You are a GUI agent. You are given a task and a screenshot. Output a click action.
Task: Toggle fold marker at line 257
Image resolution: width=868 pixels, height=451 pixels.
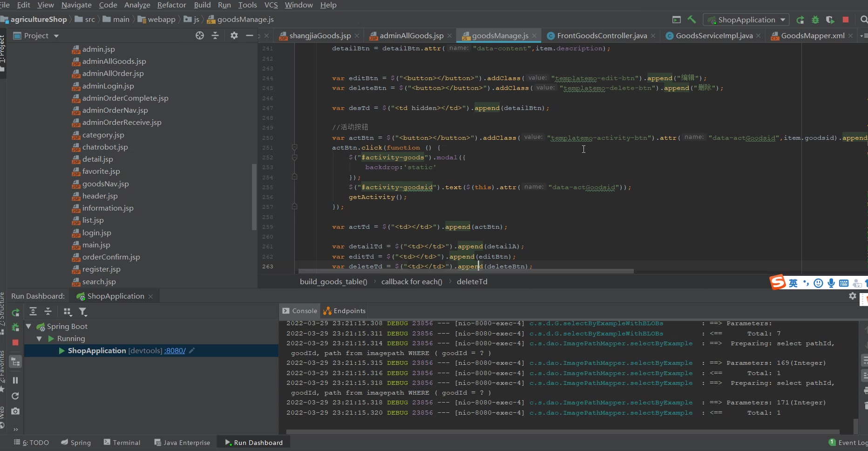point(294,206)
